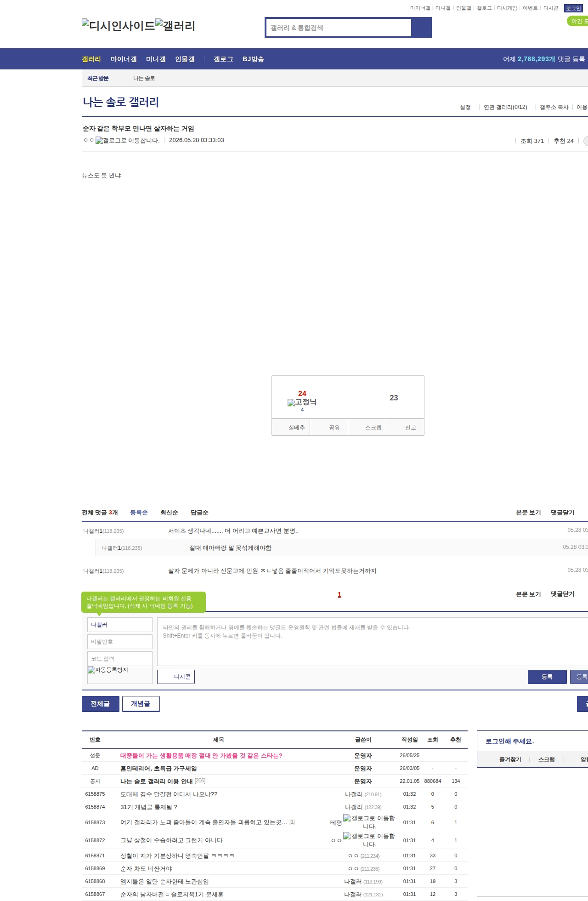Click the blue search button beside the search box

(x=421, y=28)
